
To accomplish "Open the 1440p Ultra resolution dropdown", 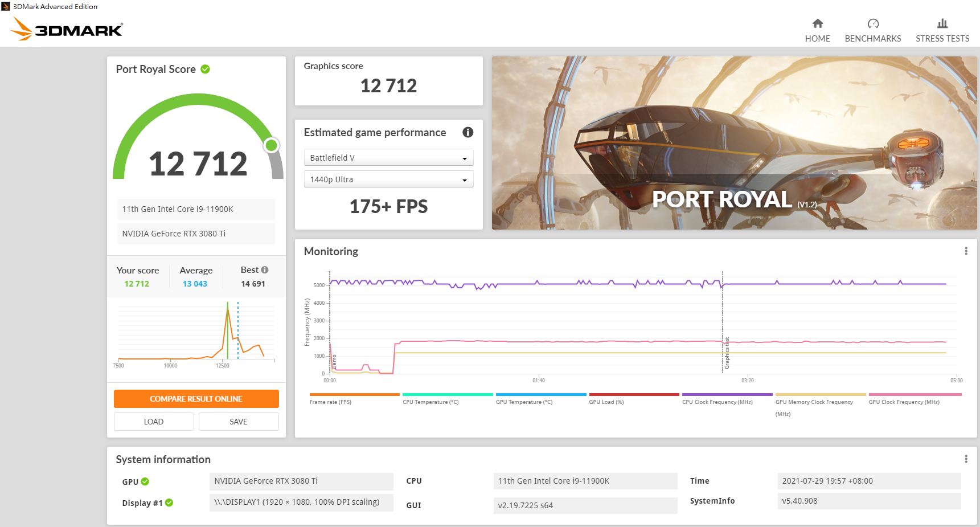I will [389, 179].
